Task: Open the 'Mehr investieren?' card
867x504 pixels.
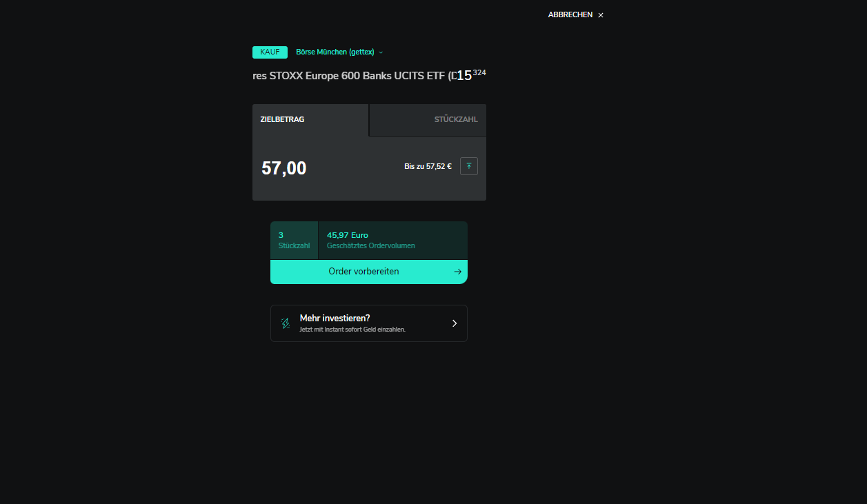Action: click(x=369, y=323)
